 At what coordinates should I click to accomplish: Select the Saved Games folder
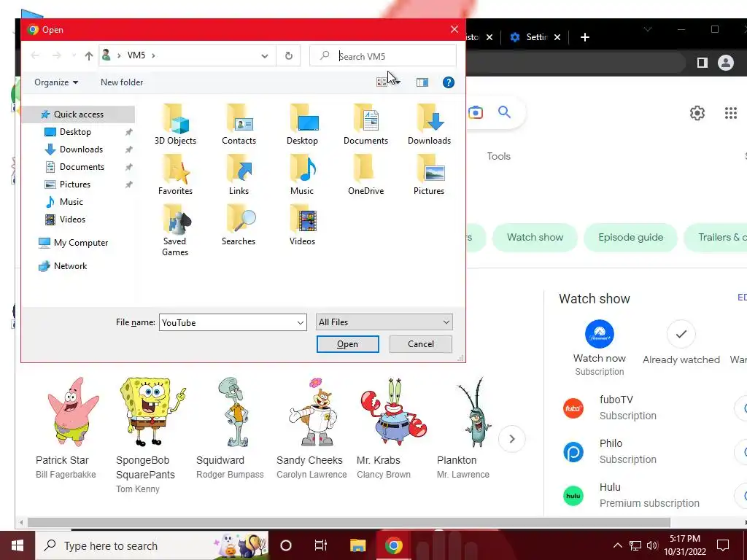(175, 230)
